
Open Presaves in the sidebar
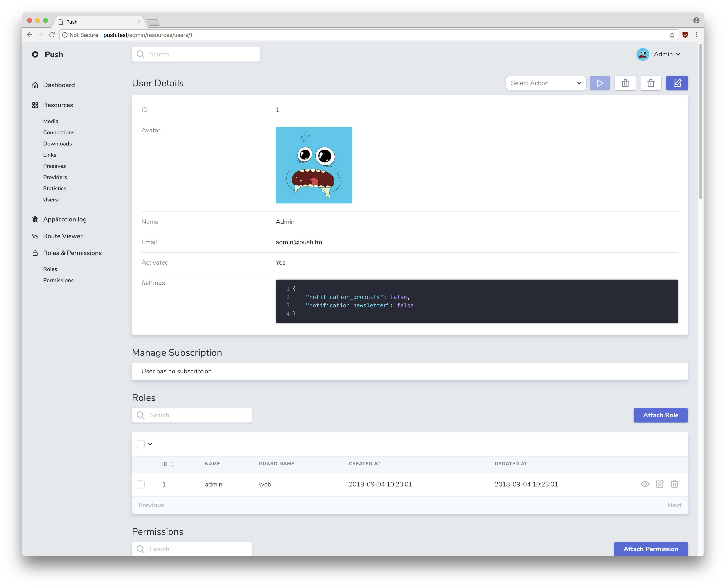55,166
